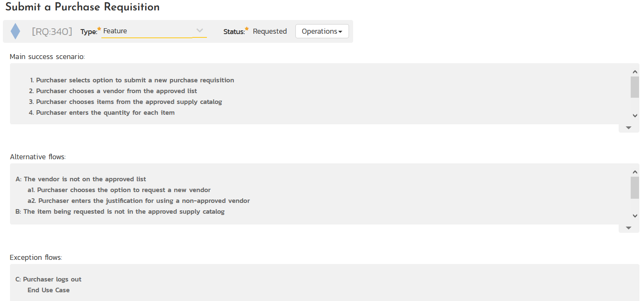Screen dimensions: 644x301
Task: Expand the Main success scenario box with the triangle
Action: pos(628,128)
